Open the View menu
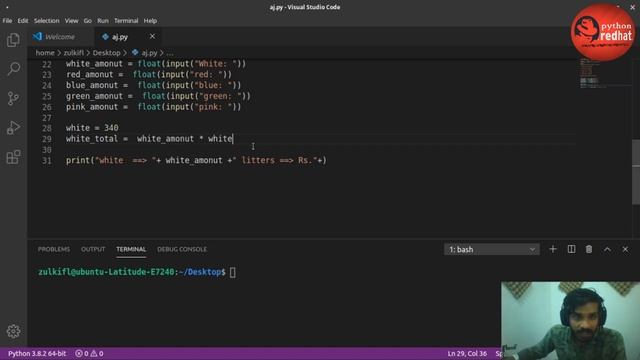640x360 pixels. [x=71, y=20]
